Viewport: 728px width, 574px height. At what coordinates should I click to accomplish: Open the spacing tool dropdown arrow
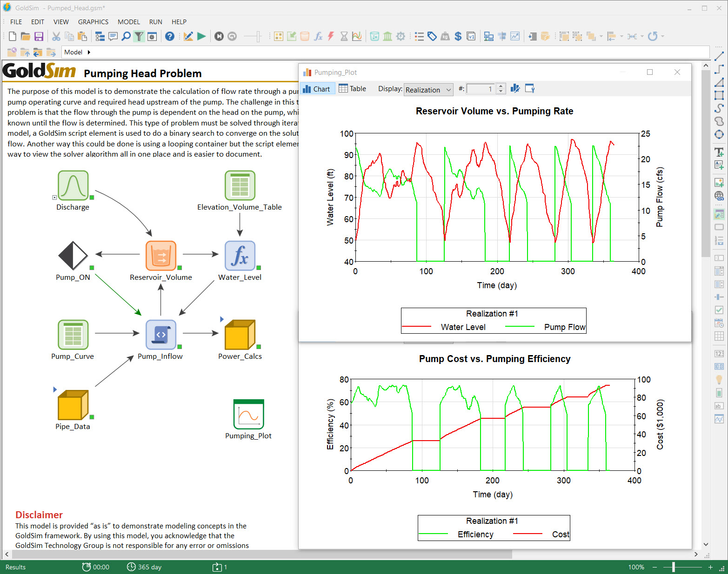click(x=642, y=36)
